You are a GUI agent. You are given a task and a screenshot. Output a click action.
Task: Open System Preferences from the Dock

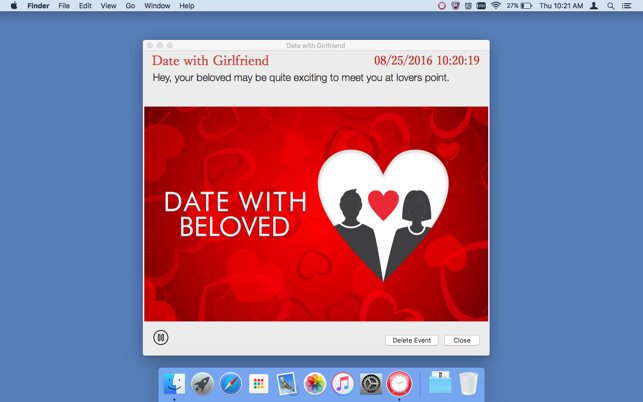pyautogui.click(x=371, y=384)
